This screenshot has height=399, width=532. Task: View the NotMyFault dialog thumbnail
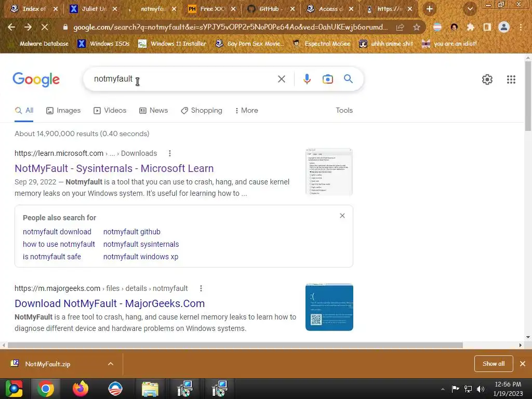point(329,172)
